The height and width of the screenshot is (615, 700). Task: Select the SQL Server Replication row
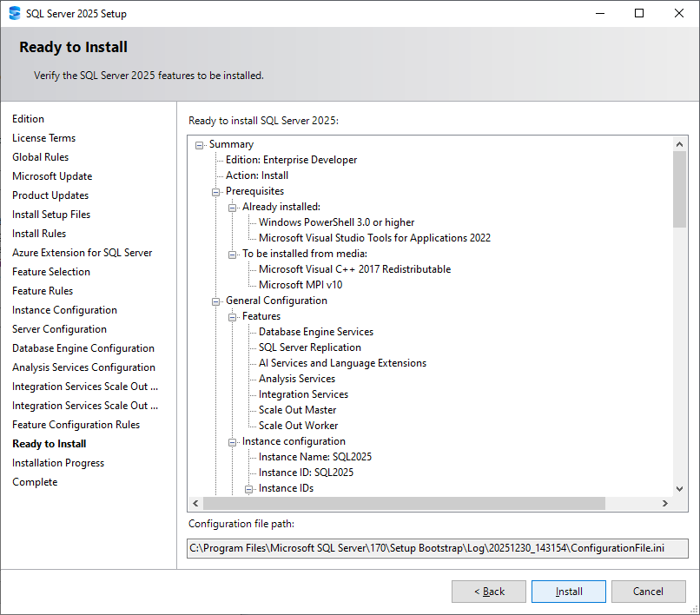pos(310,347)
